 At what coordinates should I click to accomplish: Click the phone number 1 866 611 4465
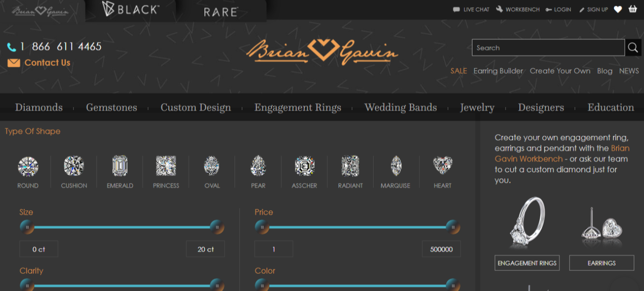(61, 46)
